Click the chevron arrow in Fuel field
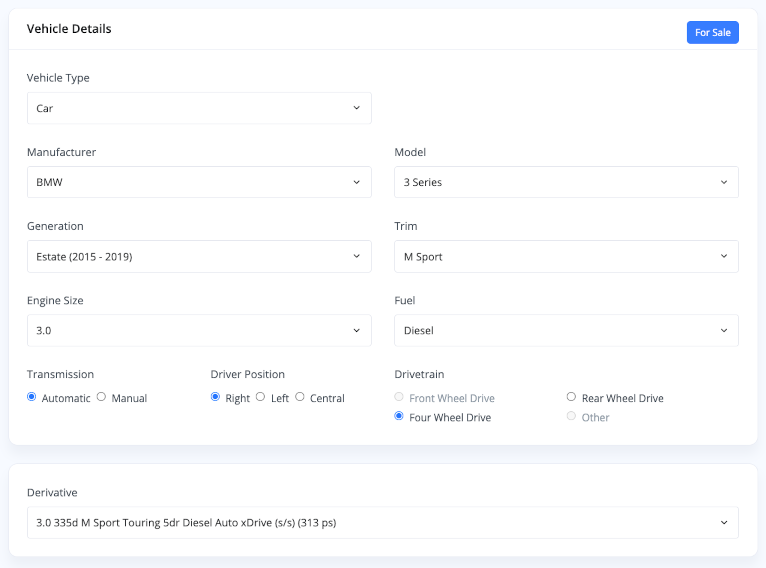This screenshot has height=568, width=766. 724,331
